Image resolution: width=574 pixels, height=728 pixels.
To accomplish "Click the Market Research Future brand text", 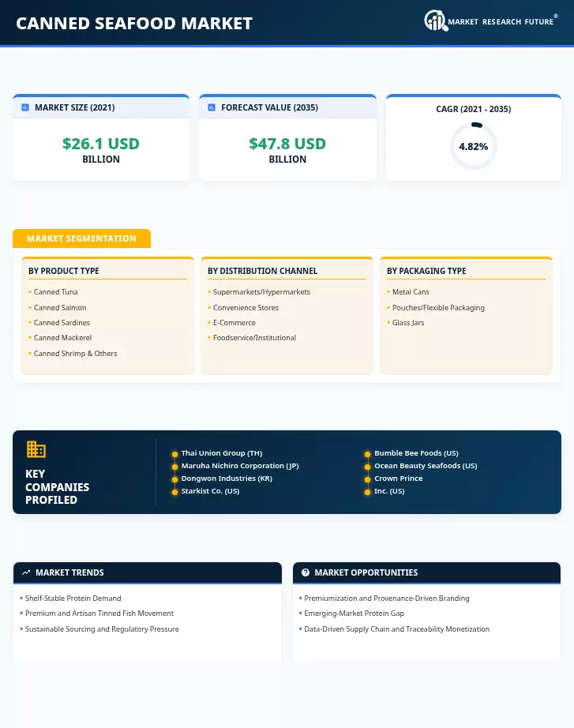I will click(x=501, y=22).
